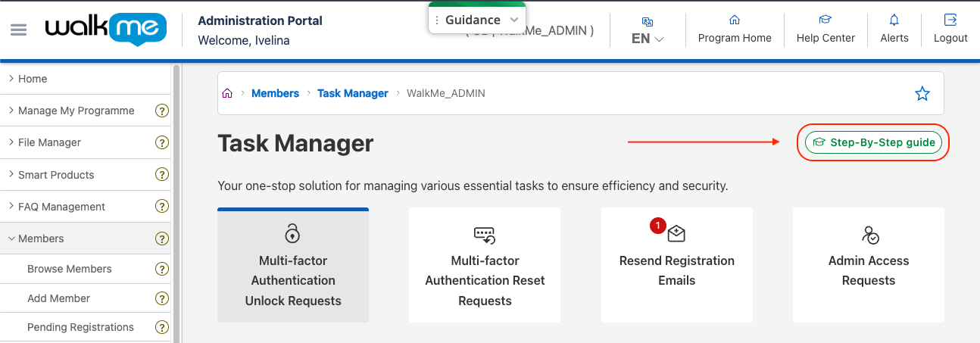
Task: Open Browse Members
Action: 70,269
